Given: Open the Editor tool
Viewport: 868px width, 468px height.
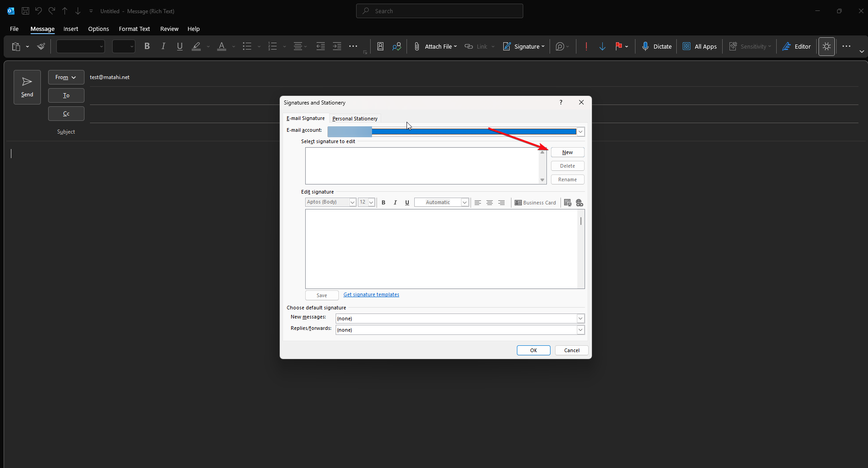Looking at the screenshot, I should 797,46.
